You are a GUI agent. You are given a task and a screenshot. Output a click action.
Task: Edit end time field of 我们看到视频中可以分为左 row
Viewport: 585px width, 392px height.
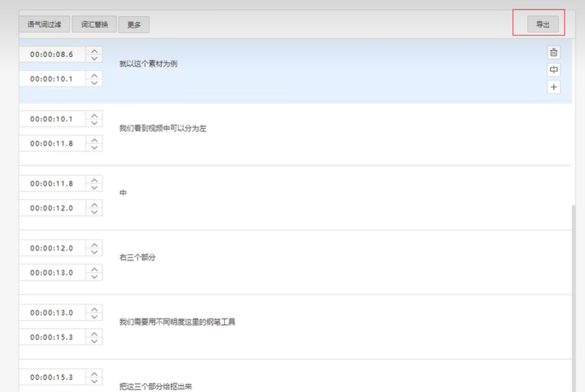pyautogui.click(x=52, y=143)
